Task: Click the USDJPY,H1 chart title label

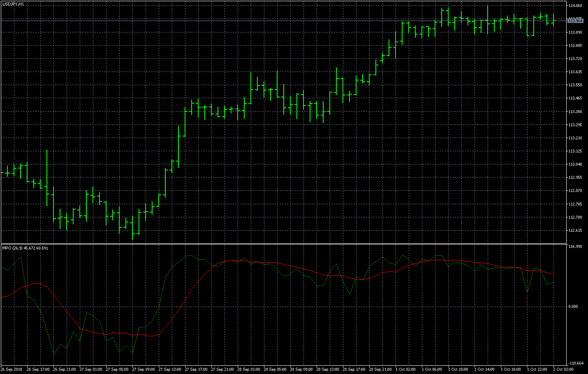Action: pos(13,4)
